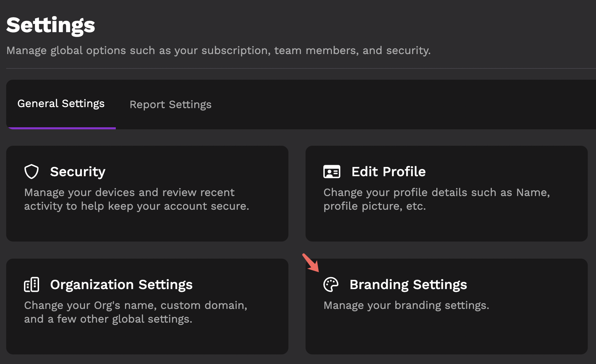Switch to the General Settings tab
This screenshot has height=364, width=596.
point(61,104)
